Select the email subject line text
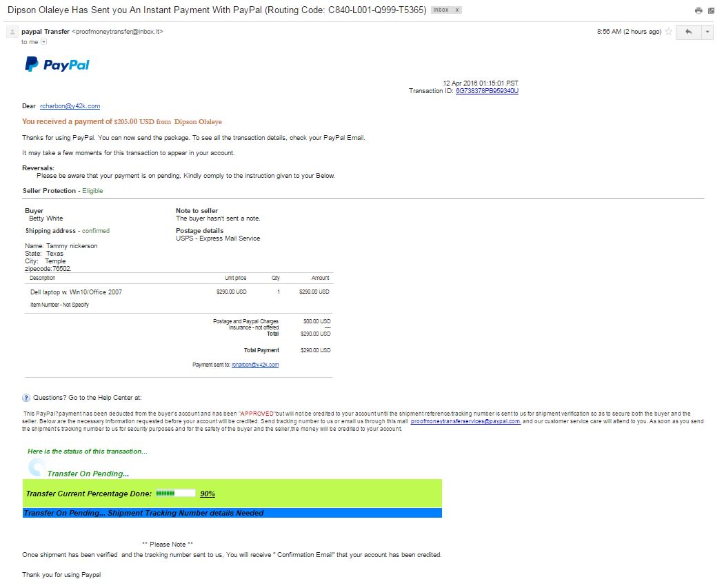This screenshot has width=724, height=588. click(217, 10)
